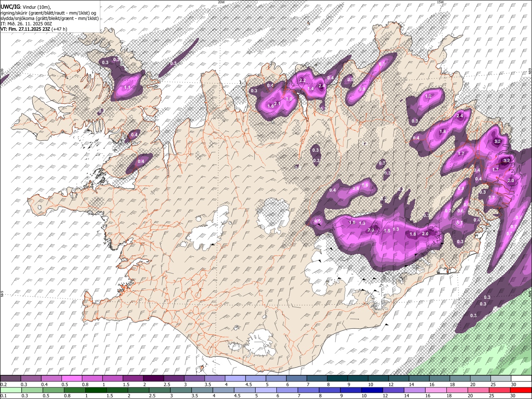Click the '1.4' snowfall value on the map
The width and height of the screenshot is (532, 399).
point(310,89)
